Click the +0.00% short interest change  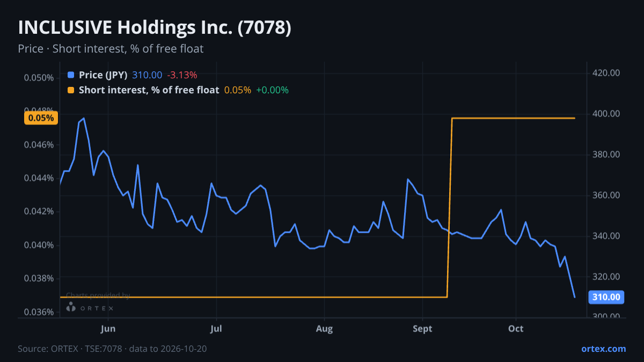[x=272, y=90]
